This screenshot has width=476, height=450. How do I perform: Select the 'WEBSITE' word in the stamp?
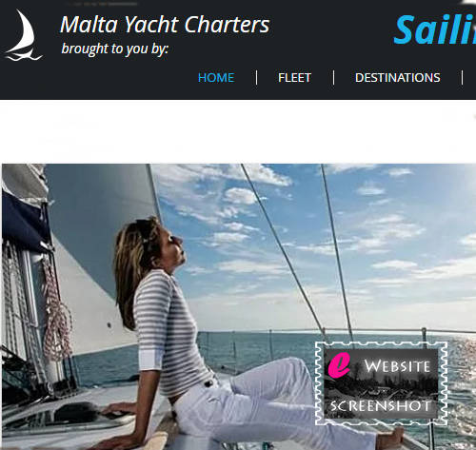(x=398, y=366)
